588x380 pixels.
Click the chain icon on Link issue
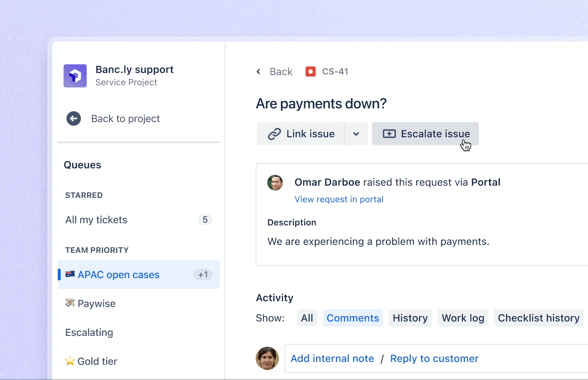pos(274,134)
